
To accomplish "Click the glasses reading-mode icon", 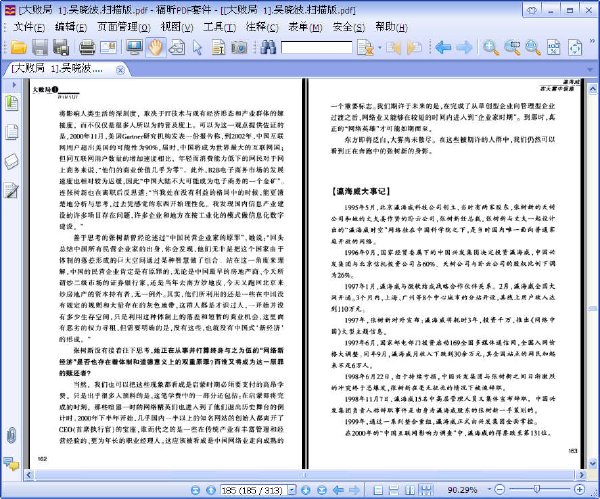I will pos(176,48).
